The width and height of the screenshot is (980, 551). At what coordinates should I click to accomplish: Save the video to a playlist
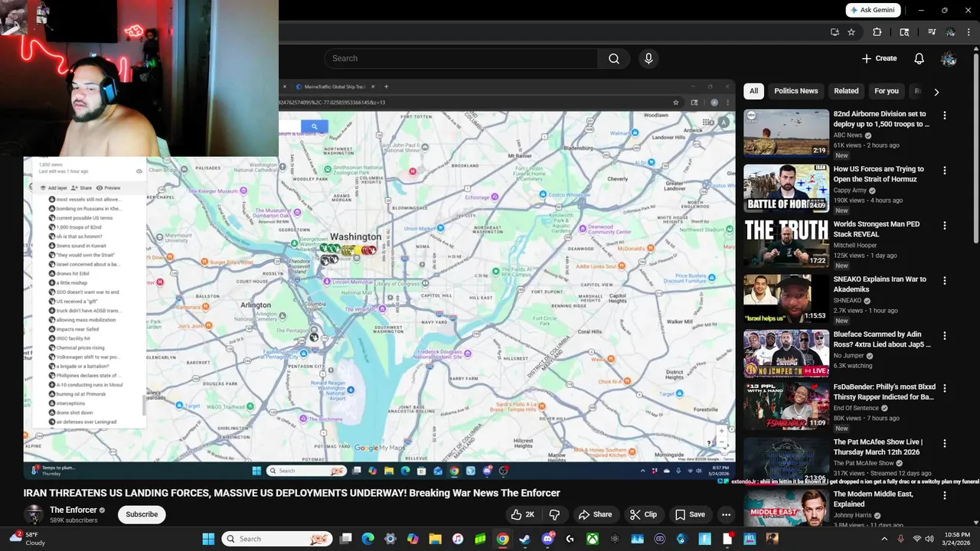click(690, 514)
